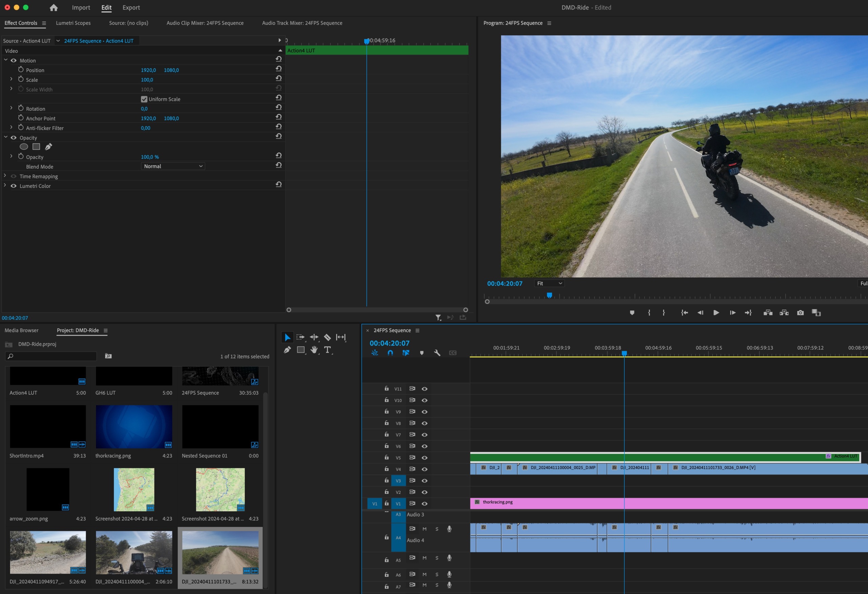
Task: Uncheck the Uniform Scale checkbox
Action: click(x=144, y=99)
